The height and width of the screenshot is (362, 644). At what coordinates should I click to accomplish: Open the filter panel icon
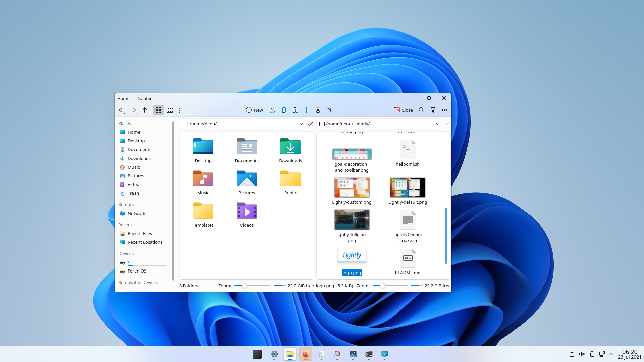pos(433,110)
